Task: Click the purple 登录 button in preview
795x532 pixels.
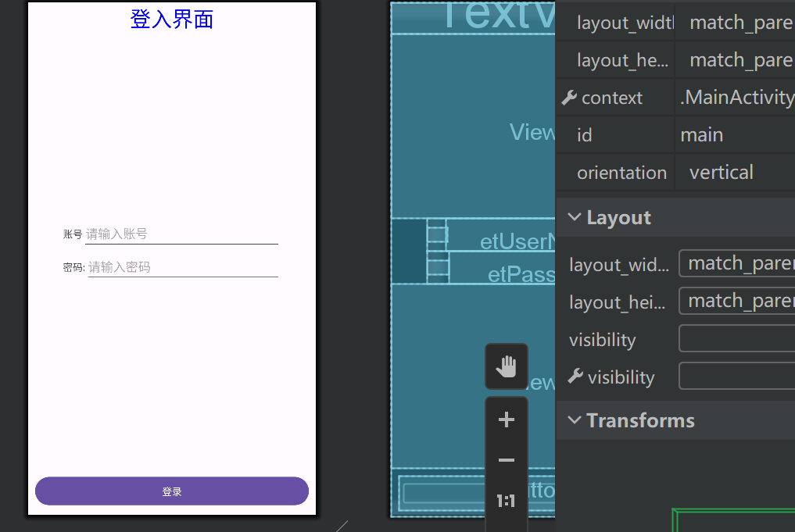Action: 172,491
